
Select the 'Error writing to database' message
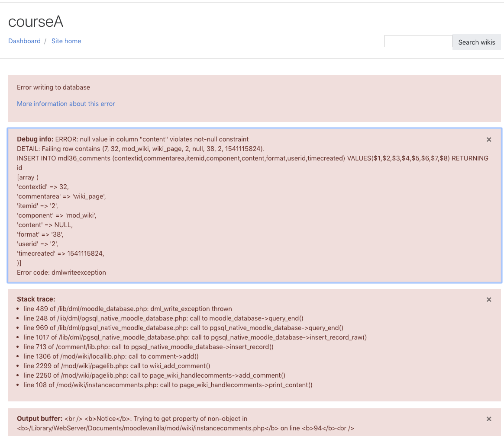pos(53,87)
